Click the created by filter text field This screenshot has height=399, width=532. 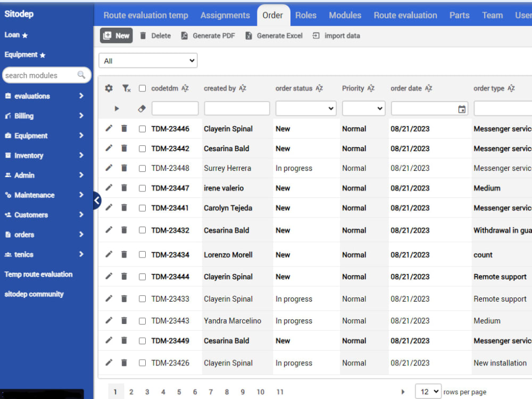pyautogui.click(x=237, y=109)
